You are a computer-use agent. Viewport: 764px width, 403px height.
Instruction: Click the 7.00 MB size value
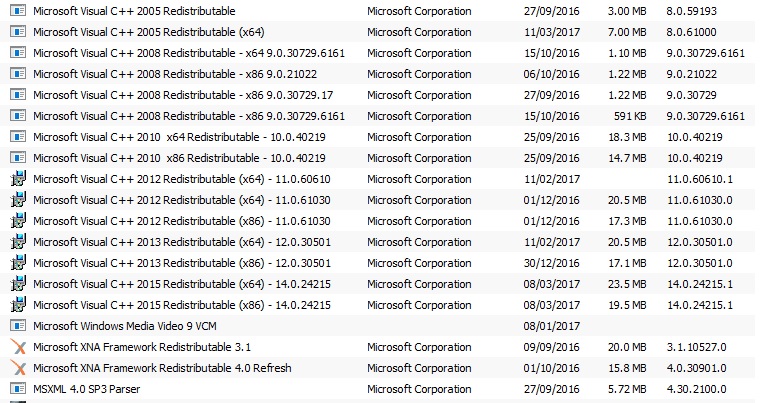point(627,32)
